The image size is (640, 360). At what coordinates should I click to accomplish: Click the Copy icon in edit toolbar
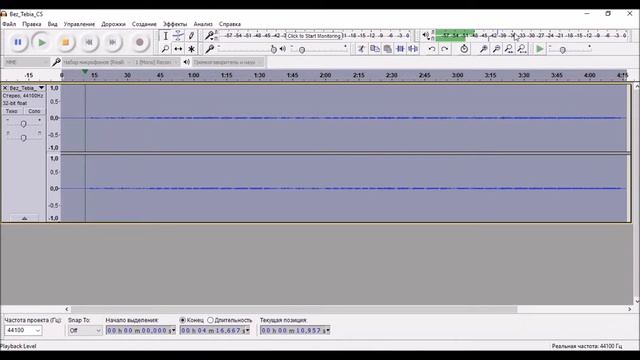[x=374, y=49]
